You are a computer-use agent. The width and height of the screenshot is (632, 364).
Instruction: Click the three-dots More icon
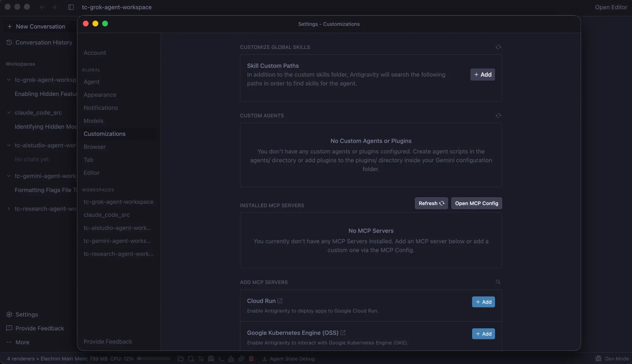click(x=9, y=342)
